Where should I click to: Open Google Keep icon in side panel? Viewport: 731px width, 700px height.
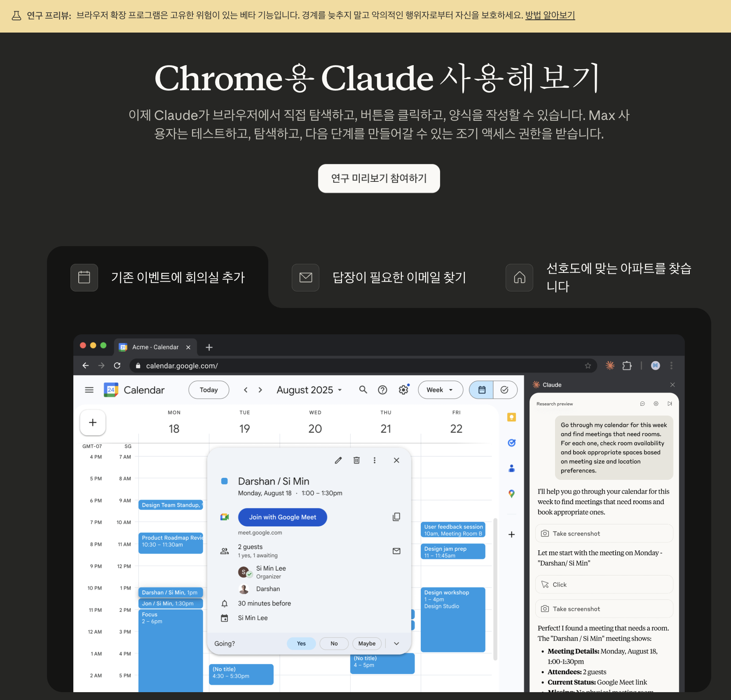click(511, 417)
